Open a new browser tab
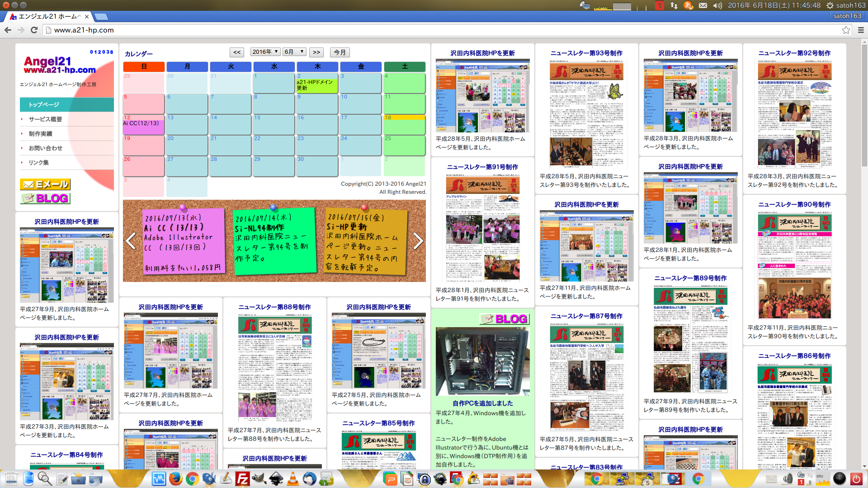Image resolution: width=868 pixels, height=488 pixels. coord(101,17)
